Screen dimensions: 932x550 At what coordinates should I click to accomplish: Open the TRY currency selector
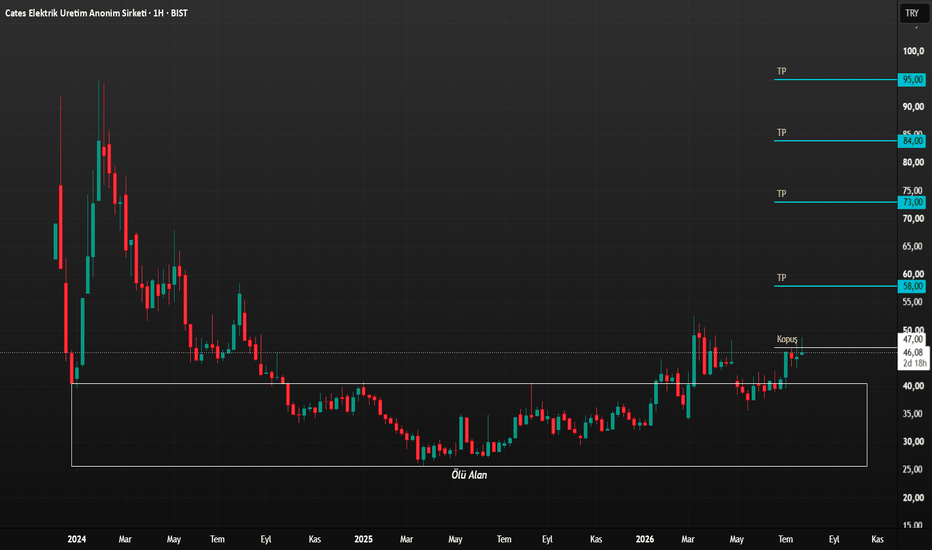point(912,13)
